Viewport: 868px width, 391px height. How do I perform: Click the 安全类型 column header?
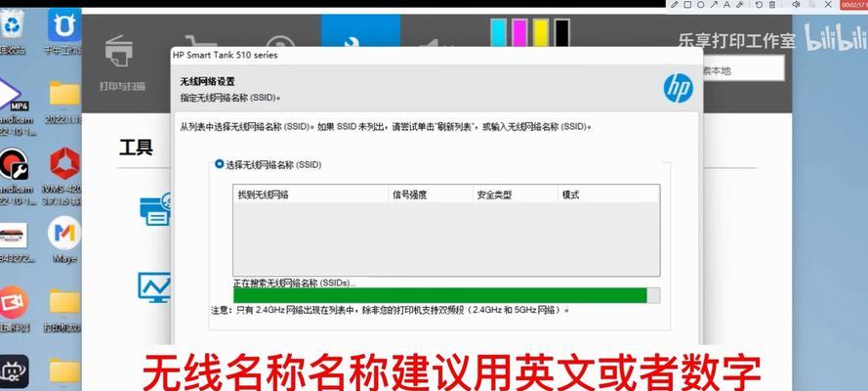[x=515, y=195]
